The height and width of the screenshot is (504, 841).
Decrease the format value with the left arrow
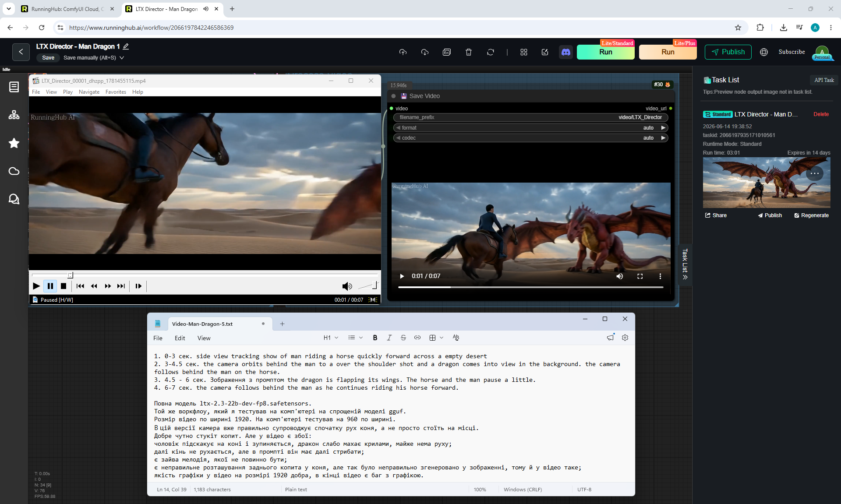coord(398,128)
